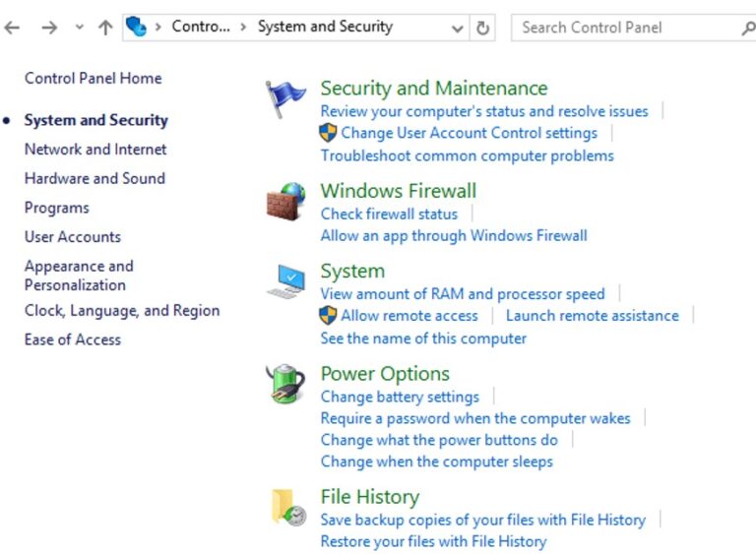Click the Control Panel icon in the address bar
Screen dimensions: 756x554
point(137,27)
